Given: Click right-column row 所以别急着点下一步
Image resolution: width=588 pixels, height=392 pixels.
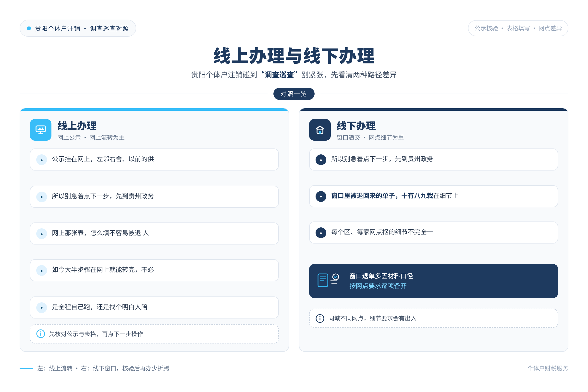Looking at the screenshot, I should point(433,159).
